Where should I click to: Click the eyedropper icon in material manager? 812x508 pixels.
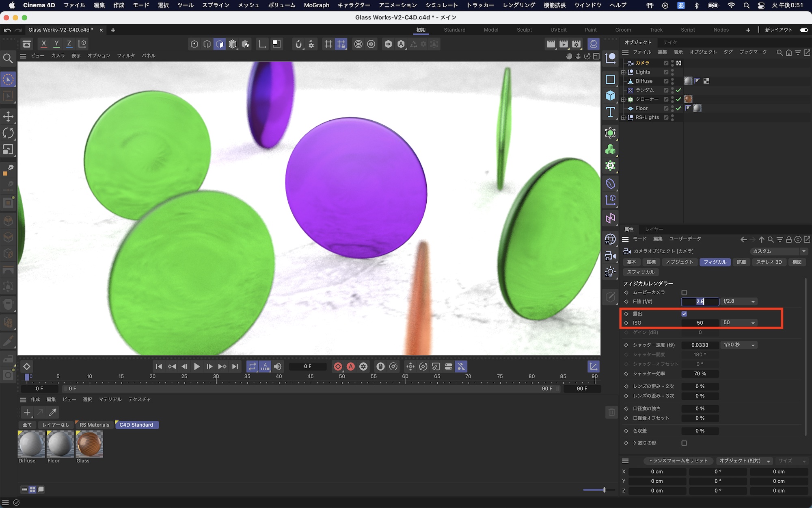(x=52, y=412)
